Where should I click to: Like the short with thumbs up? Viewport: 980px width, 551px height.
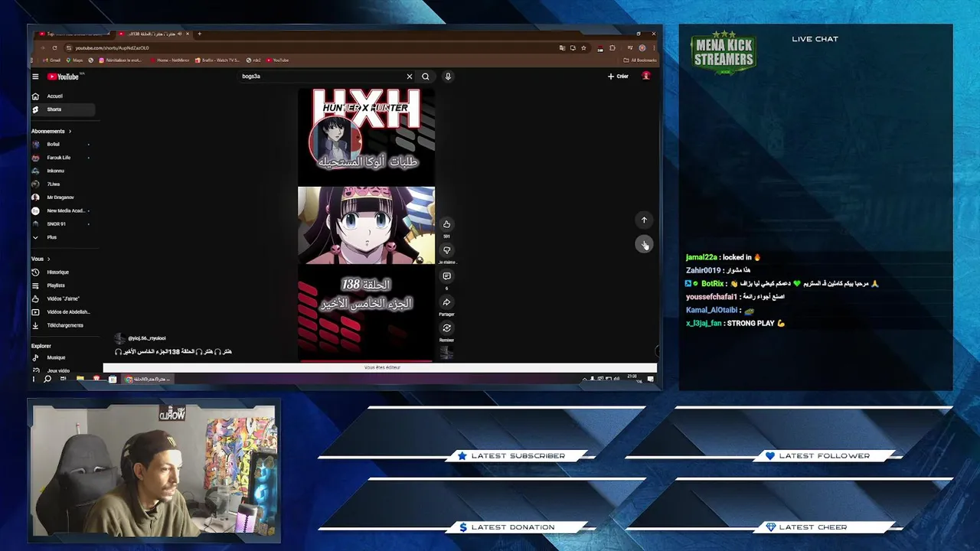click(x=447, y=224)
